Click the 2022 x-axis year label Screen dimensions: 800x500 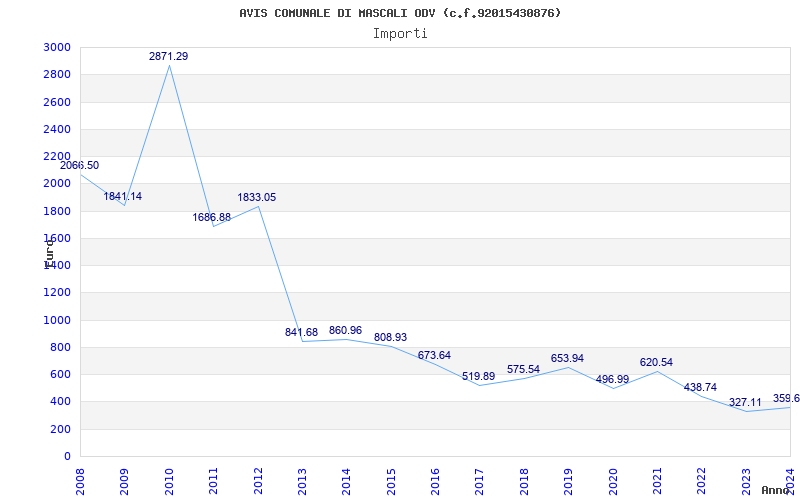[702, 481]
